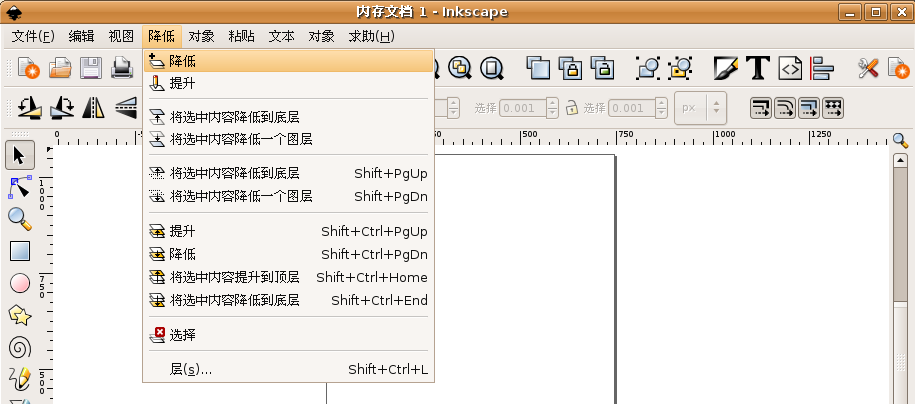The height and width of the screenshot is (404, 915).
Task: Toggle move gradients with objects button
Action: 809,108
